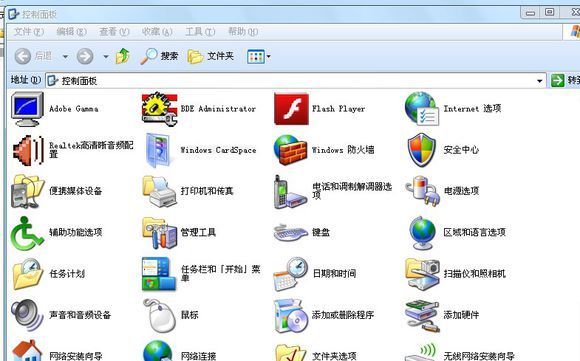
Task: Open the 收藏(A) menu
Action: click(157, 32)
